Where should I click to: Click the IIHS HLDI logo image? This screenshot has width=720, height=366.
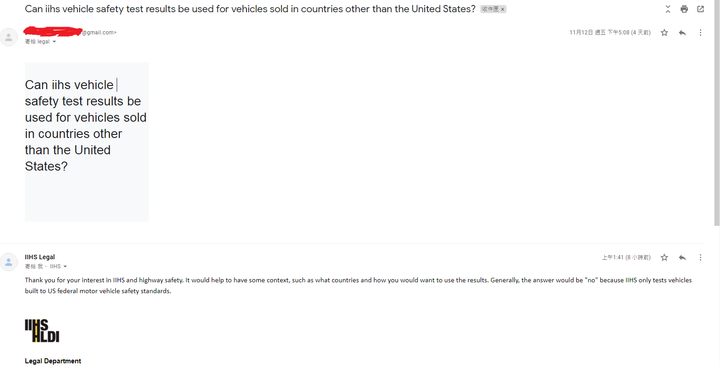pyautogui.click(x=42, y=331)
